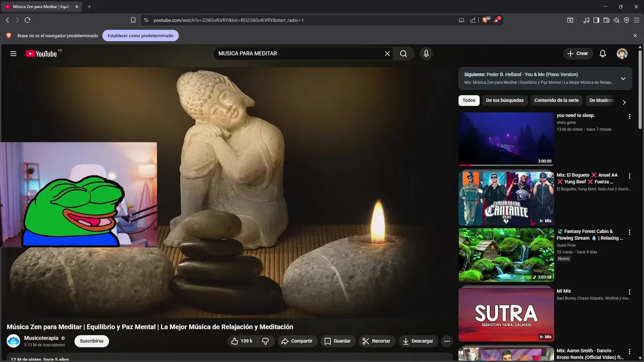Open the Brave playlist music note icon

click(586, 20)
